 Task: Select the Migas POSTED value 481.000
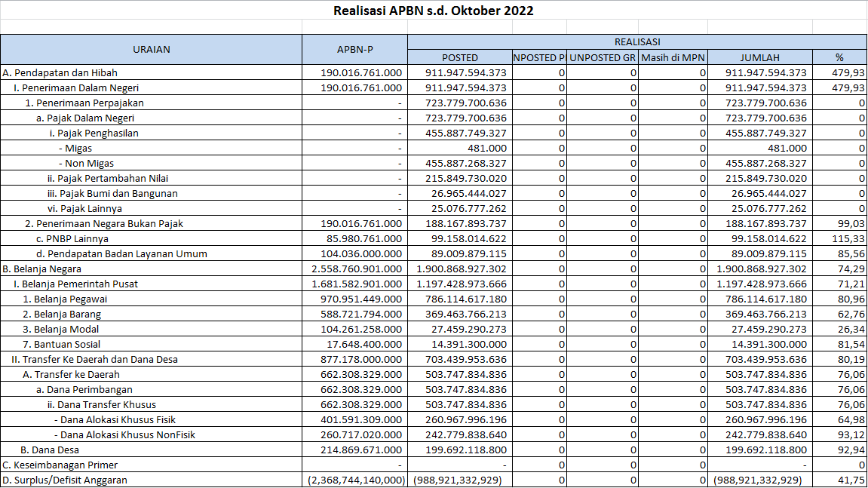point(487,149)
